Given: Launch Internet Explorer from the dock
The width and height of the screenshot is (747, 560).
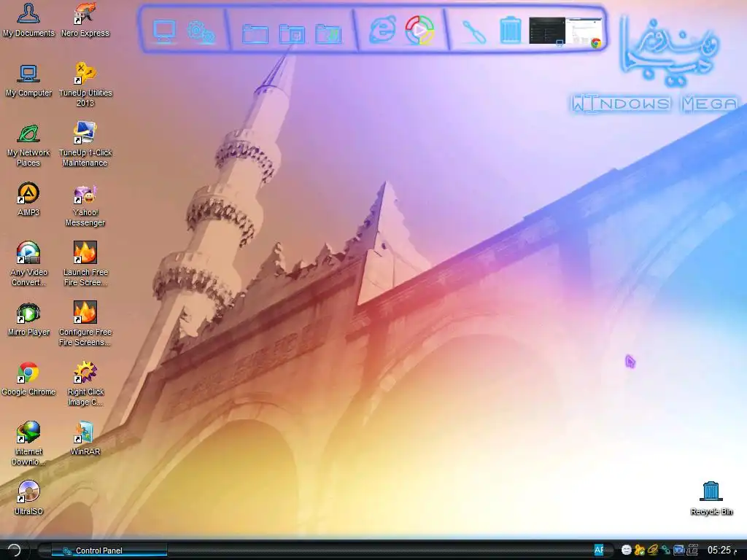Looking at the screenshot, I should [x=382, y=29].
